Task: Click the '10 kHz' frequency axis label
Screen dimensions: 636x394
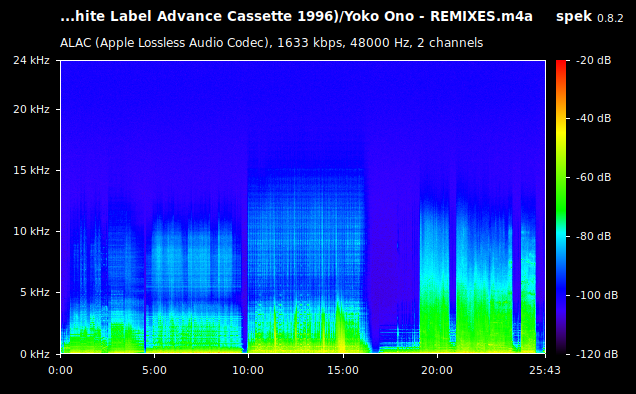Action: [32, 231]
